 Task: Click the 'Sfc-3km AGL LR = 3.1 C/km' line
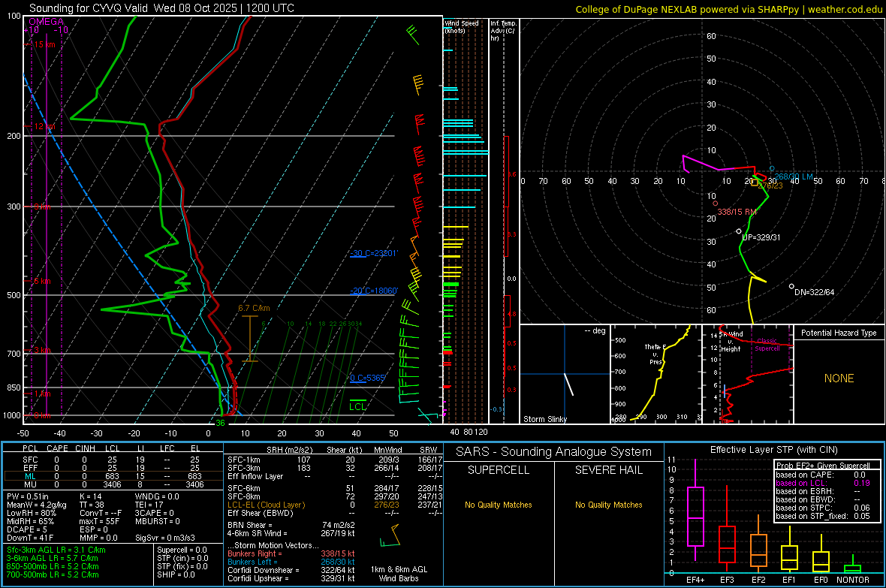(56, 550)
